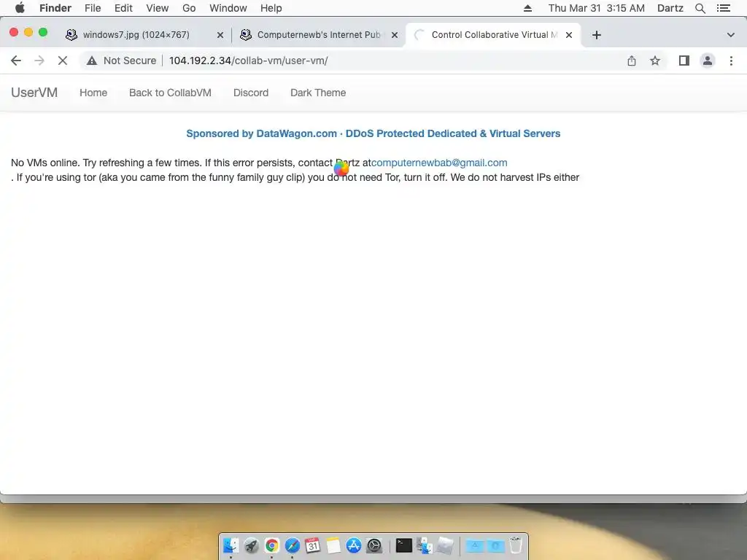Click the Dartz user name in menu bar
The image size is (747, 560).
tap(670, 8)
